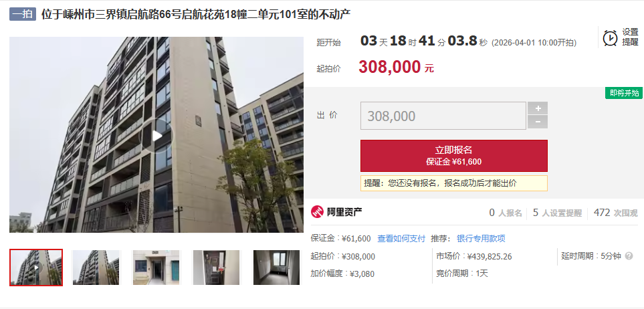Select the building entrance thumbnail
The height and width of the screenshot is (309, 644).
point(156,267)
